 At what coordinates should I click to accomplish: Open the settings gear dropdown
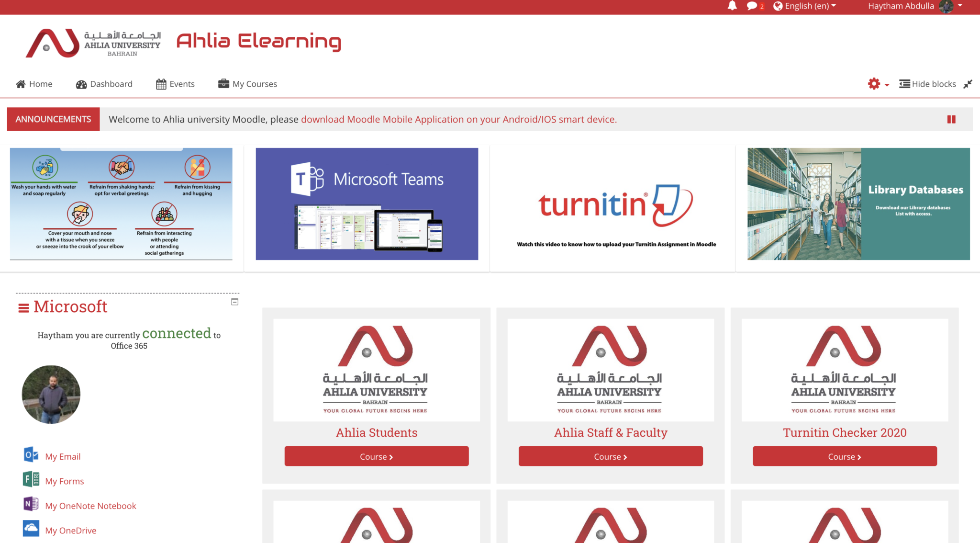pyautogui.click(x=878, y=84)
